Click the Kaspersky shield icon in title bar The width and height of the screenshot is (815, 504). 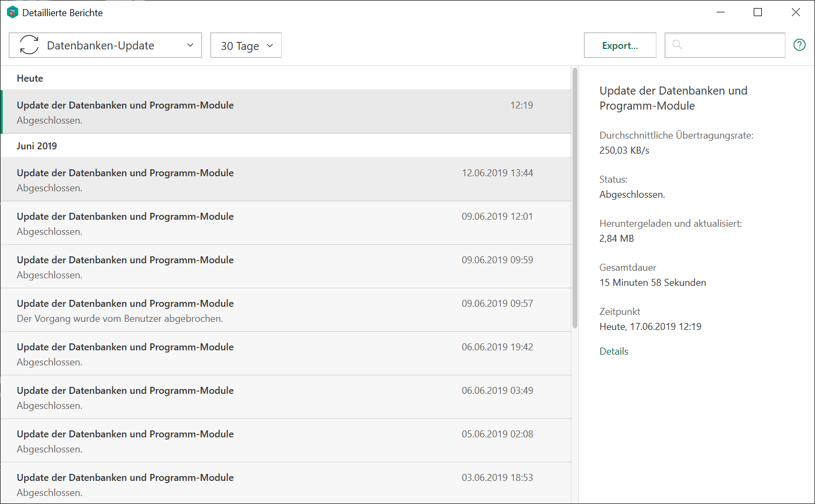coord(12,12)
